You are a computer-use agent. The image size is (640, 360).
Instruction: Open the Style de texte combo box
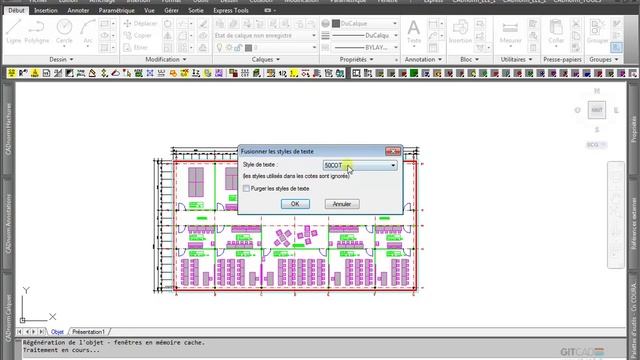click(x=360, y=165)
